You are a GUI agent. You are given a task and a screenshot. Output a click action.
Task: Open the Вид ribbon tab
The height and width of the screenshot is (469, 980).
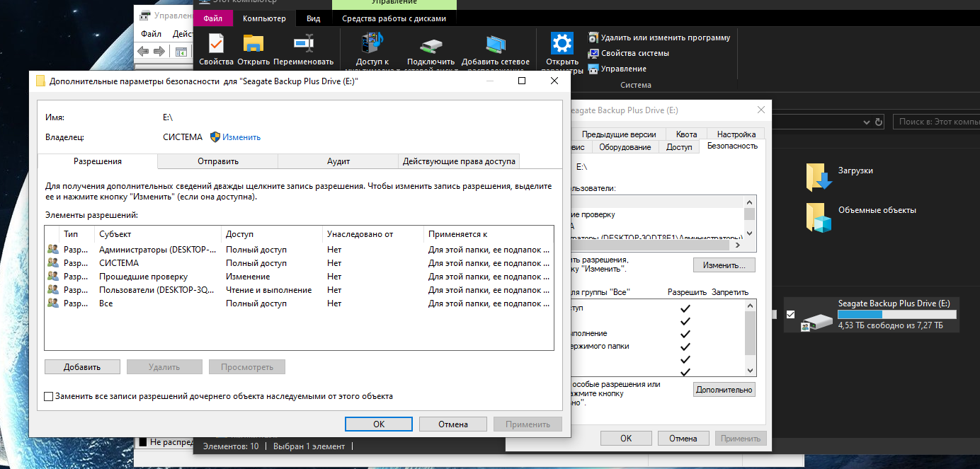coord(314,18)
